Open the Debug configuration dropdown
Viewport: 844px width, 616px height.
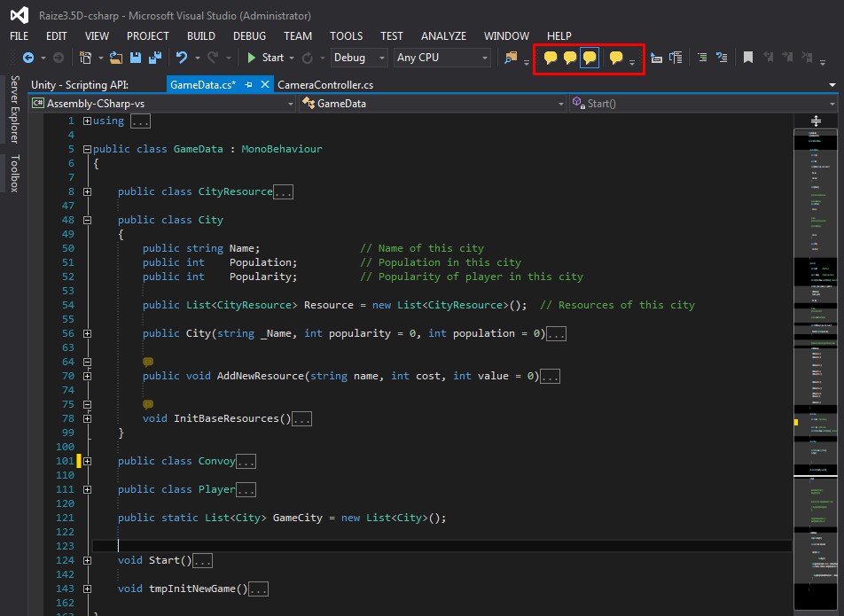[x=359, y=58]
